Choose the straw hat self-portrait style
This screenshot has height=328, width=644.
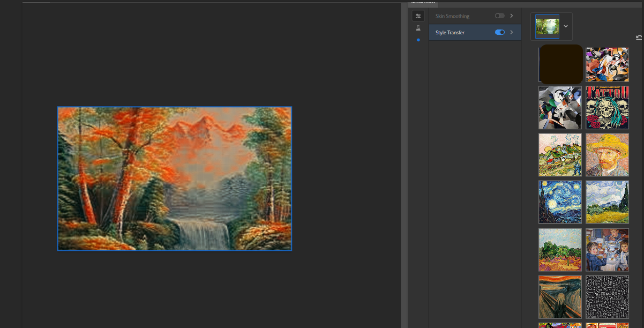click(607, 154)
